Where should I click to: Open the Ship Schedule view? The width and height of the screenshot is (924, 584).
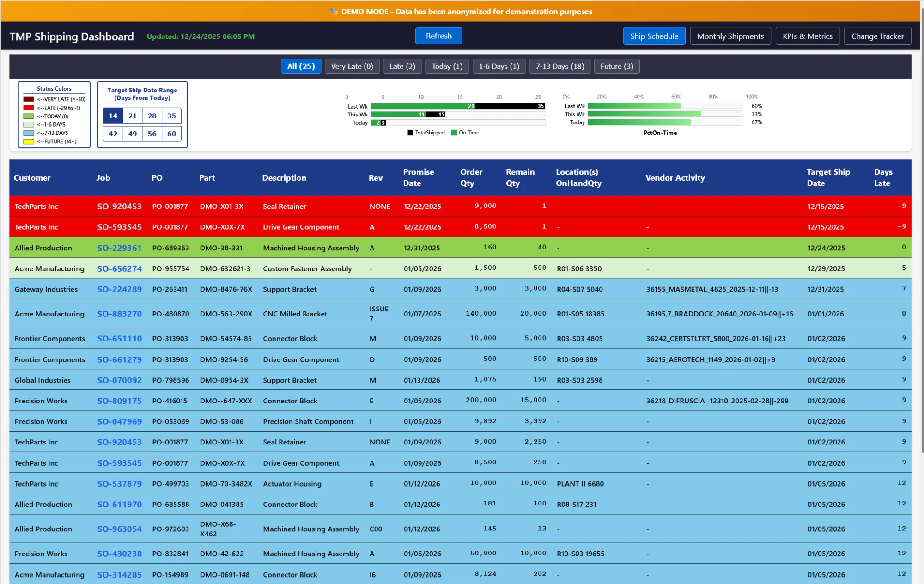point(654,36)
